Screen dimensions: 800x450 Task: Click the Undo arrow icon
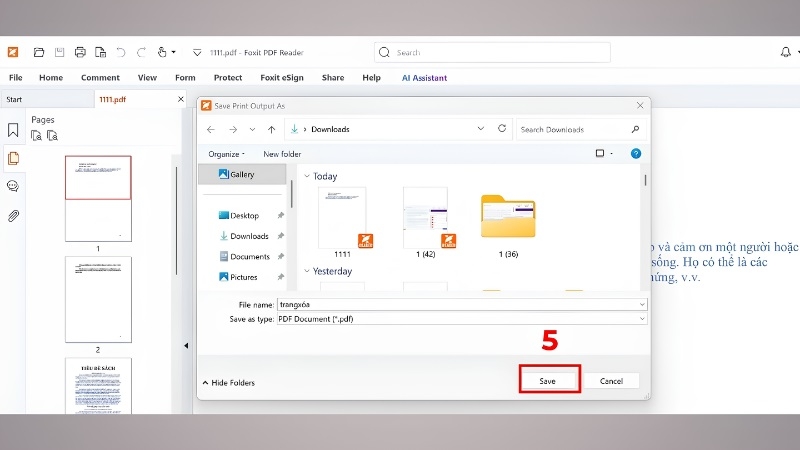pos(120,52)
